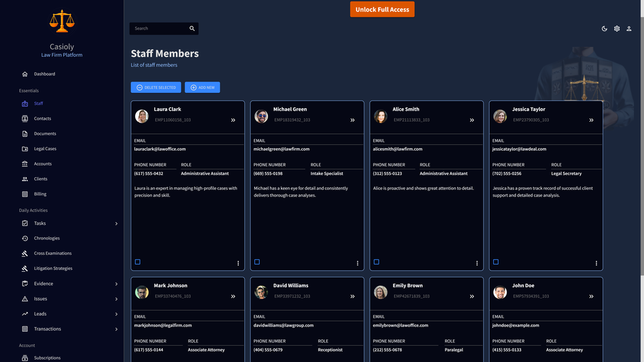Click Unlock Full Access button
The image size is (644, 362).
[x=382, y=10]
